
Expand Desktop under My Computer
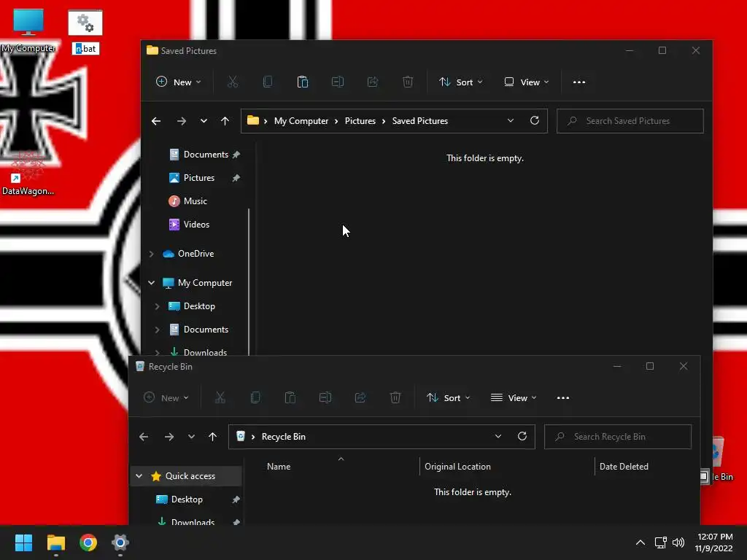click(x=158, y=306)
